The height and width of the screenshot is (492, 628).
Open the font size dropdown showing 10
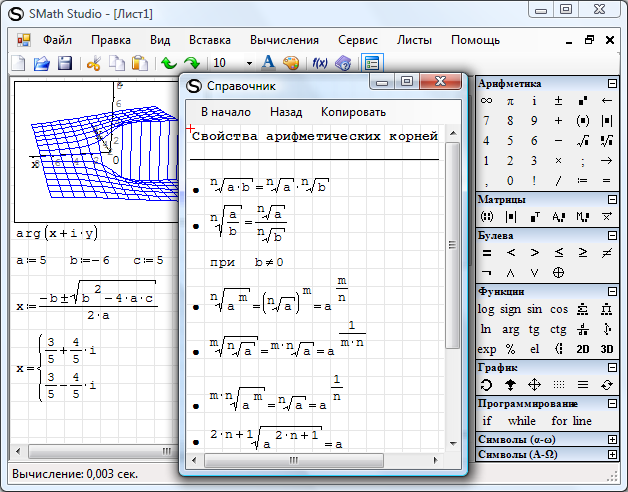[x=232, y=64]
